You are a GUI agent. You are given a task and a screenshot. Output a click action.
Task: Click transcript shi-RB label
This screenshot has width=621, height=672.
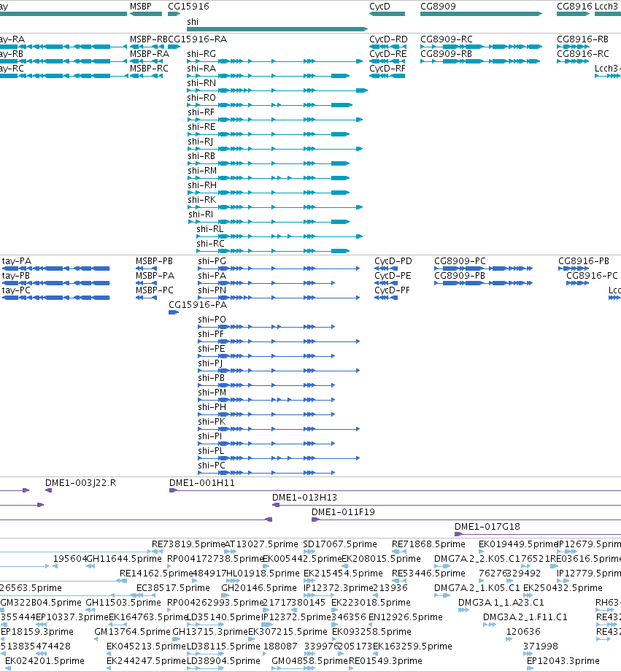201,156
